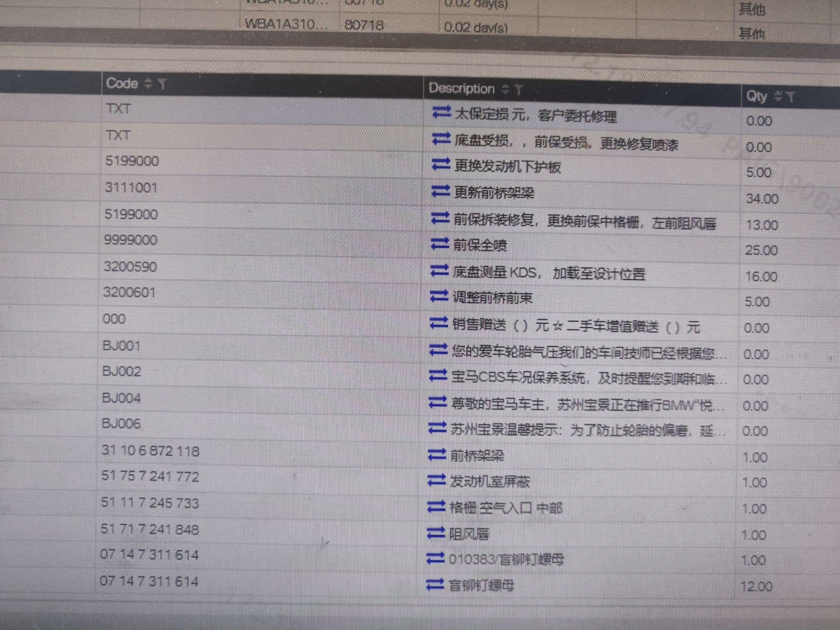Select code BJ002 cell
Viewport: 840px width, 630px height.
121,371
